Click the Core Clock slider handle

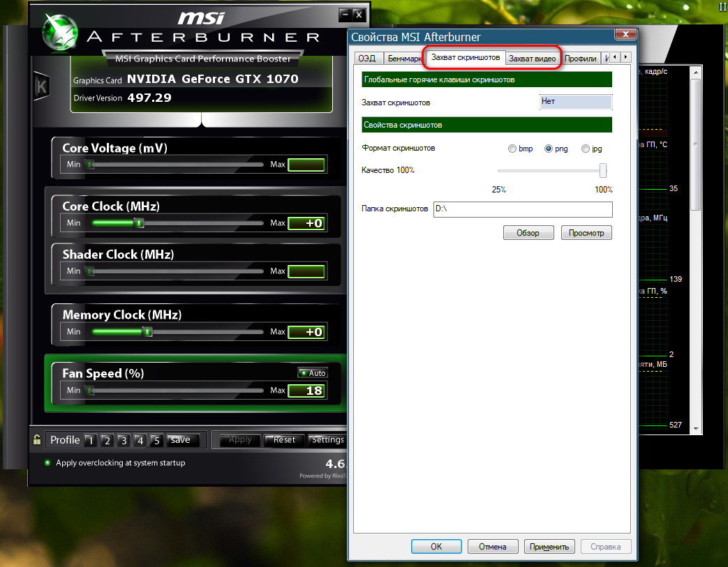140,223
